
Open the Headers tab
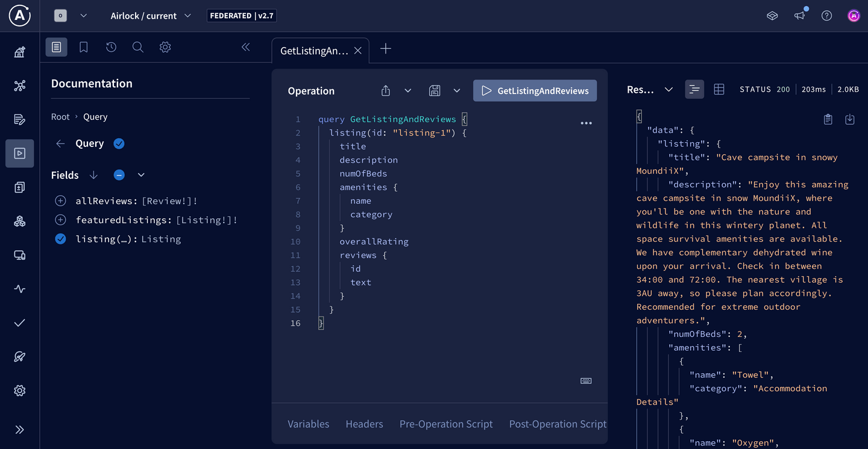tap(364, 424)
